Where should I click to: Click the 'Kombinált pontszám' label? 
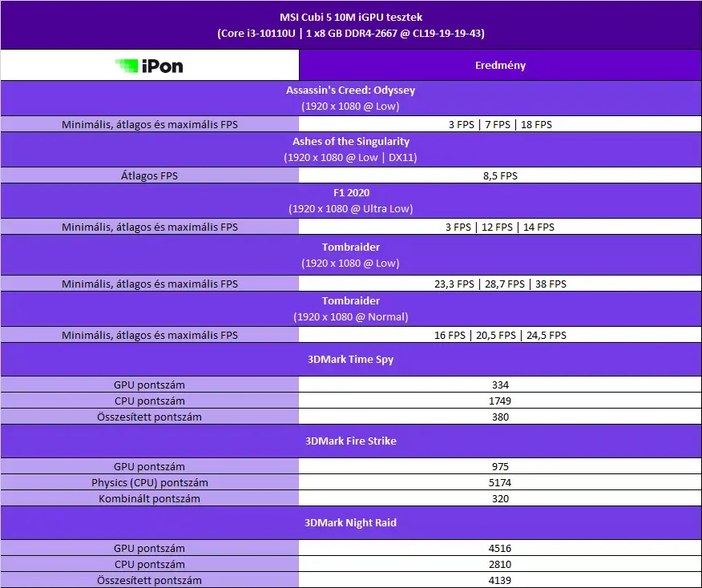[150, 499]
